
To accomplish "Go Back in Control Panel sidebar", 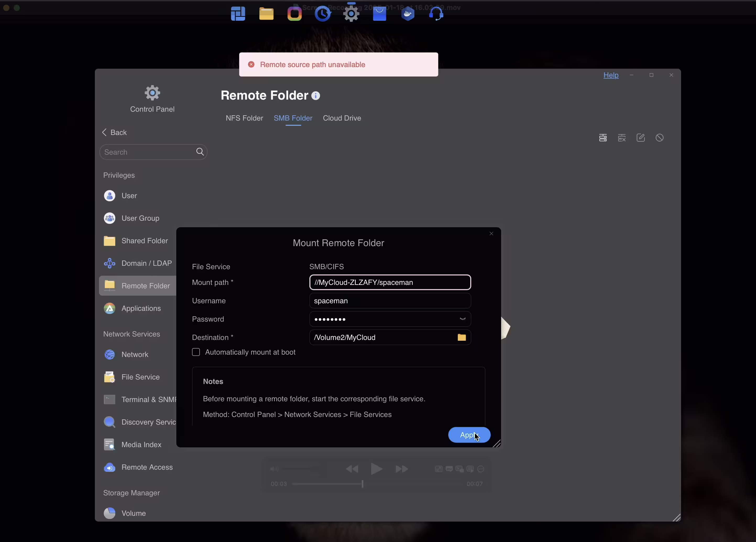I will tap(114, 132).
